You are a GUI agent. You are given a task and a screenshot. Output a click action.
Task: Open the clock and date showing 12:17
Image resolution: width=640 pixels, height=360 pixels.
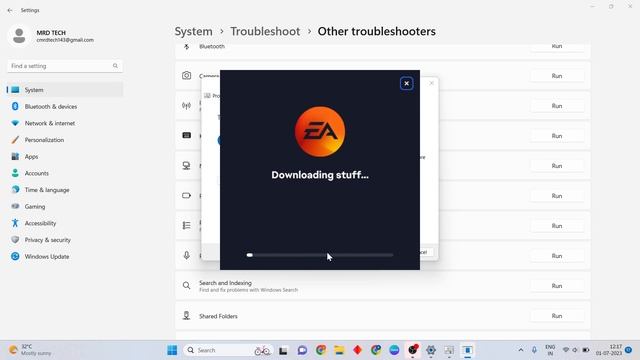(609, 350)
